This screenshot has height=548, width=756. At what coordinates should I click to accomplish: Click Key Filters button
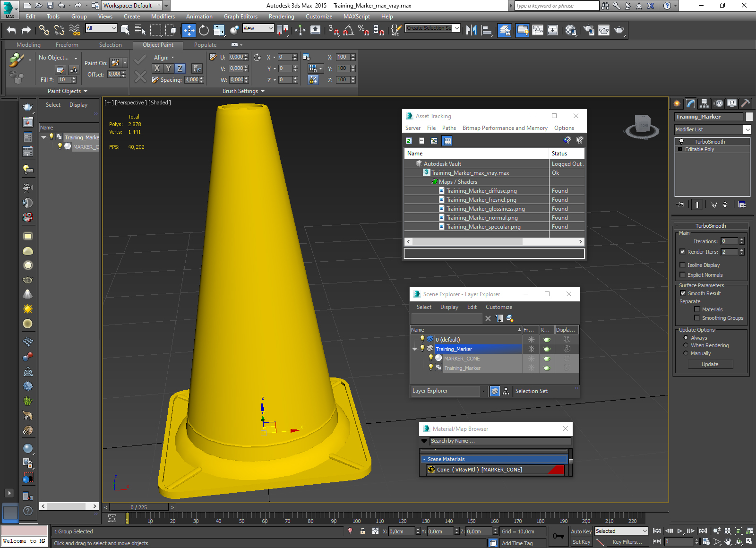(627, 542)
